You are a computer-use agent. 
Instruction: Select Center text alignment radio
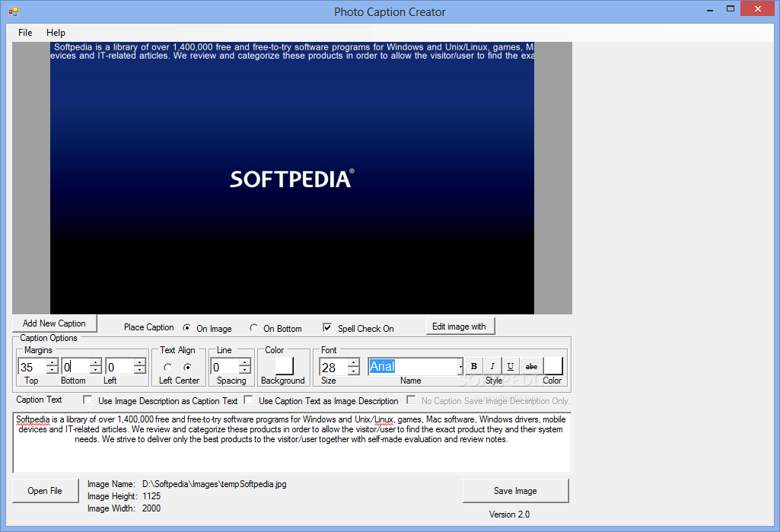click(x=187, y=368)
